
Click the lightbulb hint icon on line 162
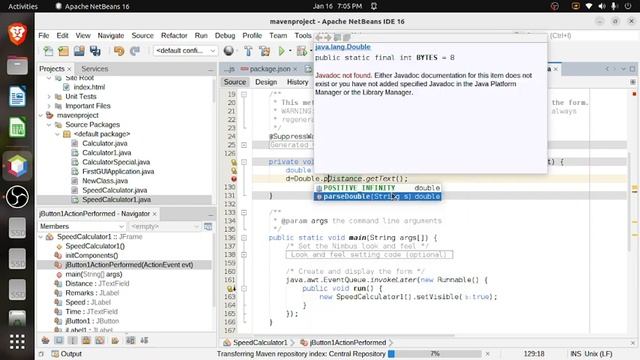(231, 289)
